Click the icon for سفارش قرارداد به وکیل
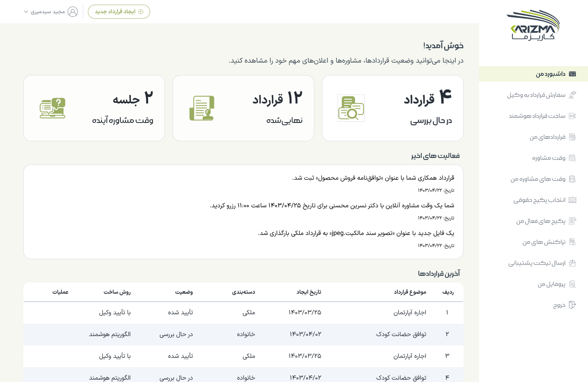Screen dimensions: 588x382 572,95
